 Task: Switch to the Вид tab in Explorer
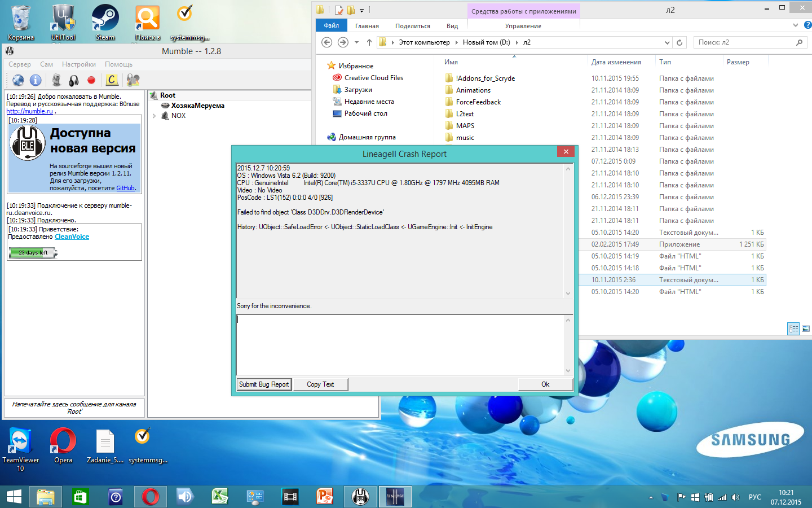click(452, 26)
